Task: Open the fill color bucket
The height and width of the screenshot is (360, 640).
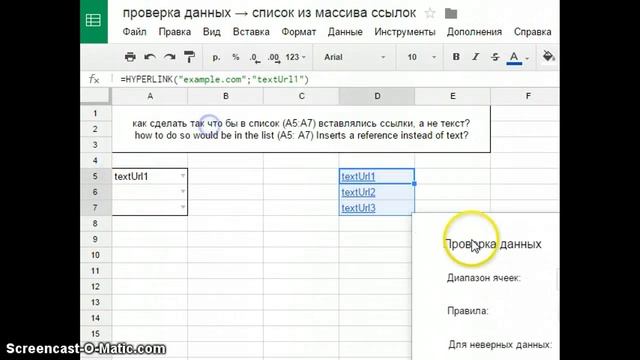Action: 548,57
